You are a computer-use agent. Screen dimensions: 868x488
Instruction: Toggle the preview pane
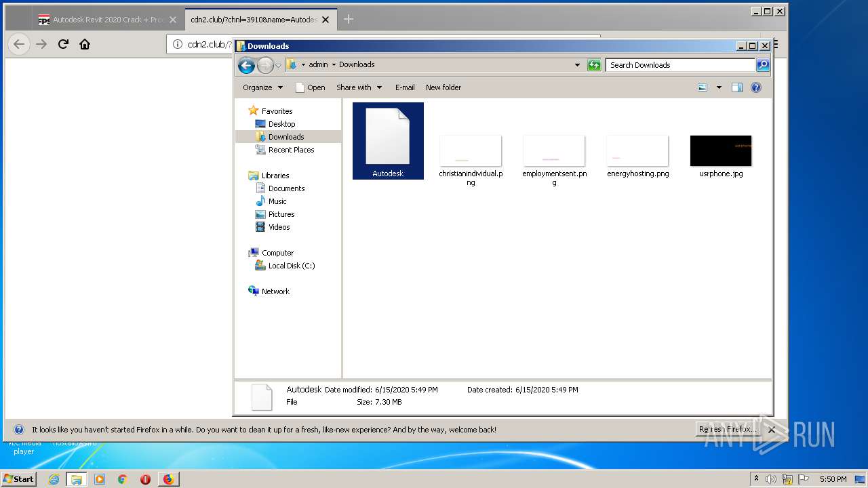click(x=737, y=87)
